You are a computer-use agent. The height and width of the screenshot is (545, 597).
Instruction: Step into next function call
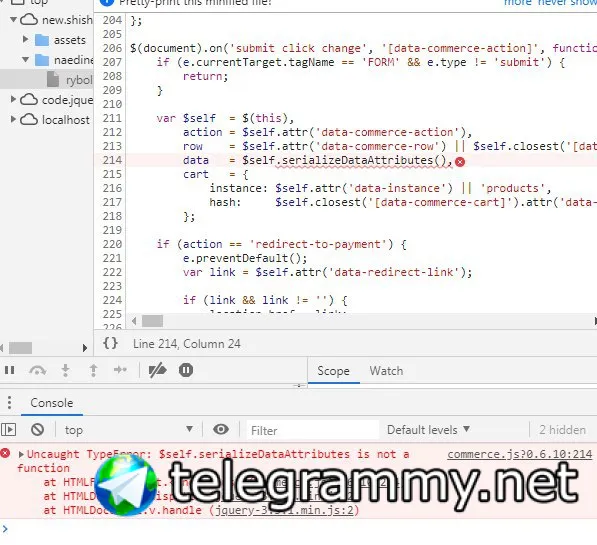(65, 370)
